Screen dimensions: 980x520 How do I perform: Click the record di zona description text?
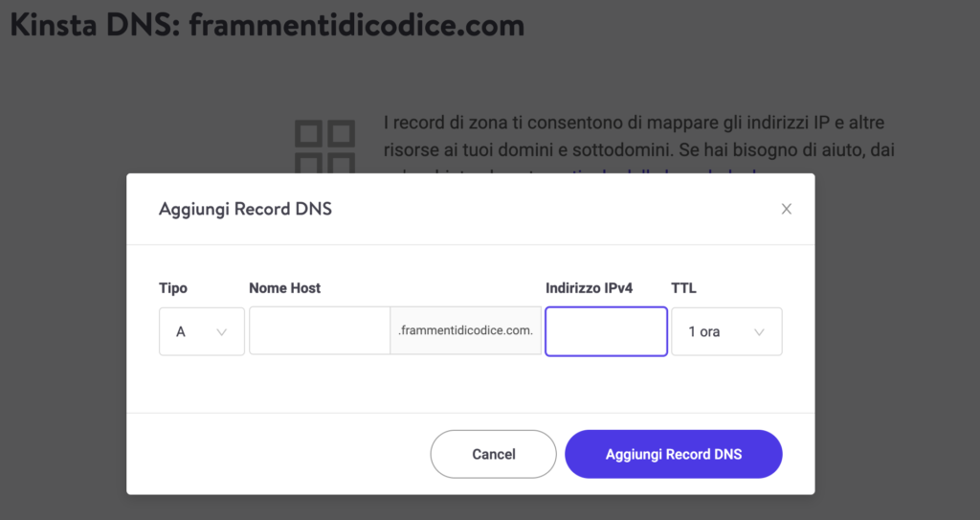point(638,136)
